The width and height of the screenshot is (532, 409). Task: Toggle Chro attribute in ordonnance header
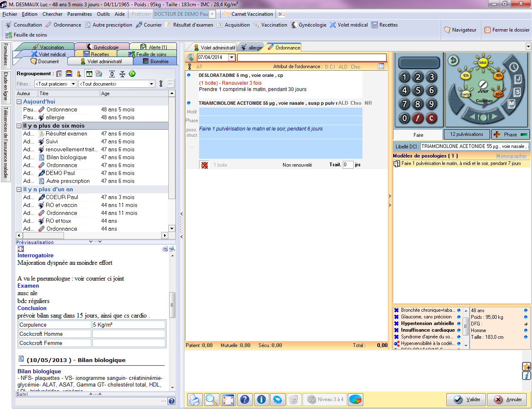click(x=355, y=67)
